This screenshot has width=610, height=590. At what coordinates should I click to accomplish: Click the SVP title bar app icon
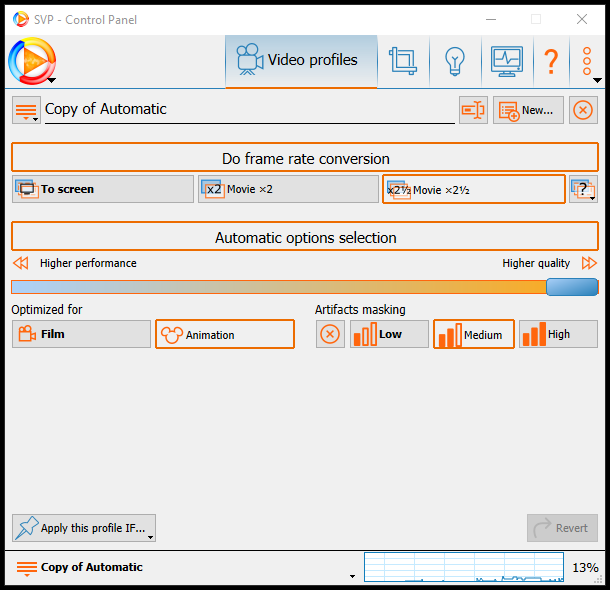pyautogui.click(x=21, y=19)
